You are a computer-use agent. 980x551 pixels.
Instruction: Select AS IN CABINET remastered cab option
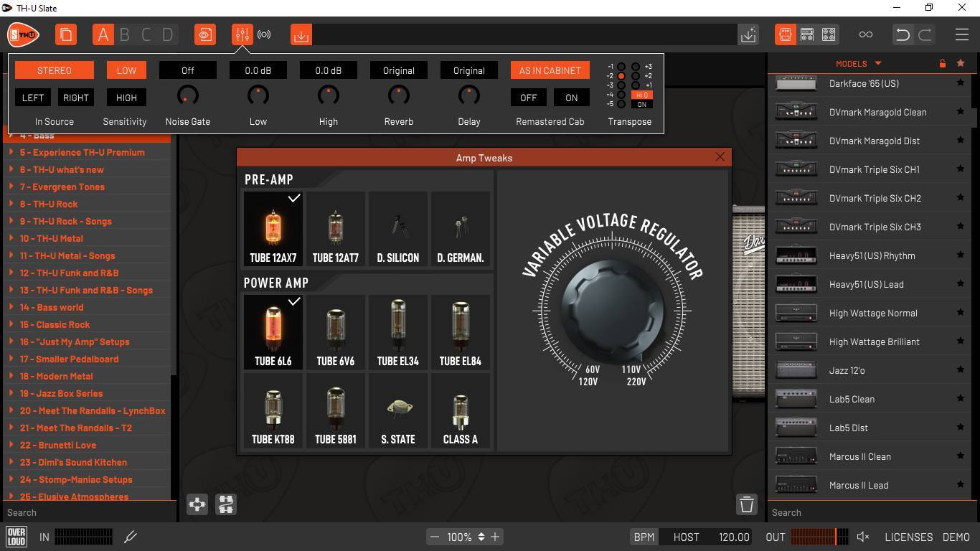[550, 70]
